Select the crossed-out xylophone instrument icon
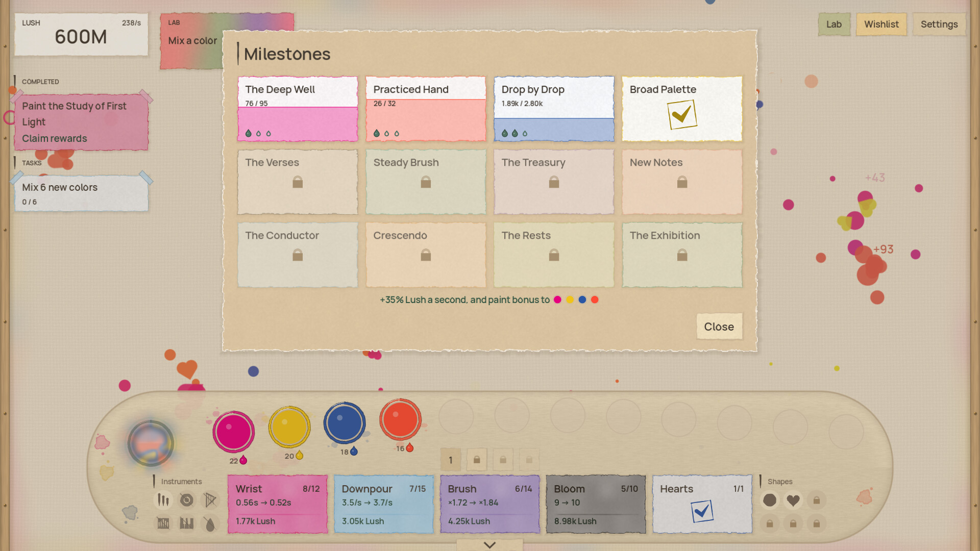This screenshot has height=551, width=980. 163,523
